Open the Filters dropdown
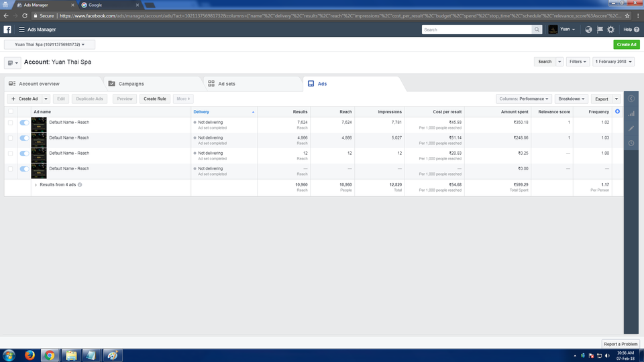The height and width of the screenshot is (362, 644). tap(578, 62)
